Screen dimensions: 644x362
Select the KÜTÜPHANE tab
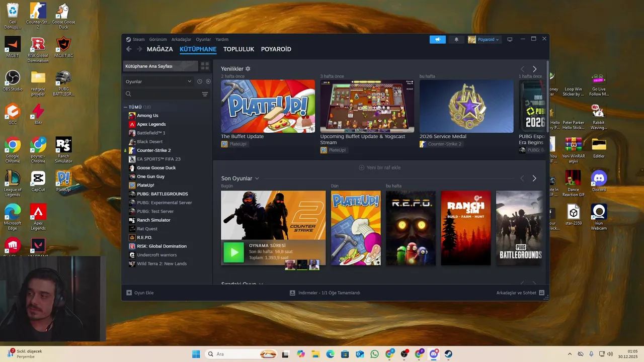point(198,49)
